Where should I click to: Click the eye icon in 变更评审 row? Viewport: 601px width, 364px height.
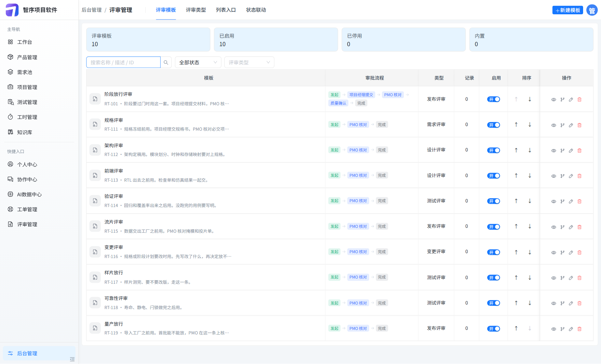click(554, 253)
